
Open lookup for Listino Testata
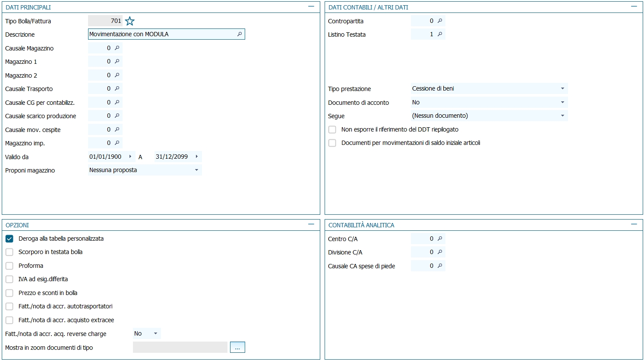(x=440, y=34)
